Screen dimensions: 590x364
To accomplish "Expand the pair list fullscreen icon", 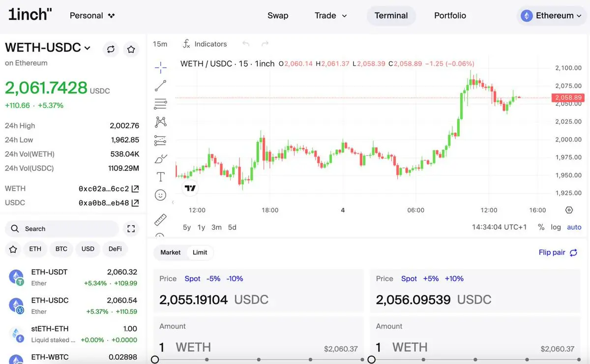I will (131, 229).
